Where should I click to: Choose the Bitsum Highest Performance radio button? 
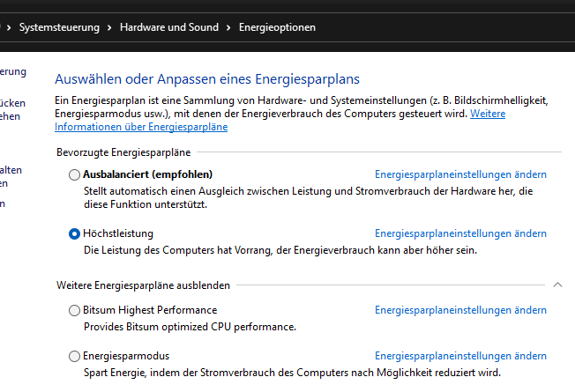(x=74, y=310)
